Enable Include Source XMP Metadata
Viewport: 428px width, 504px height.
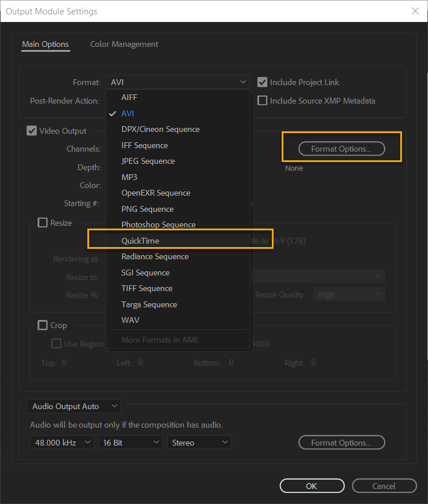263,101
